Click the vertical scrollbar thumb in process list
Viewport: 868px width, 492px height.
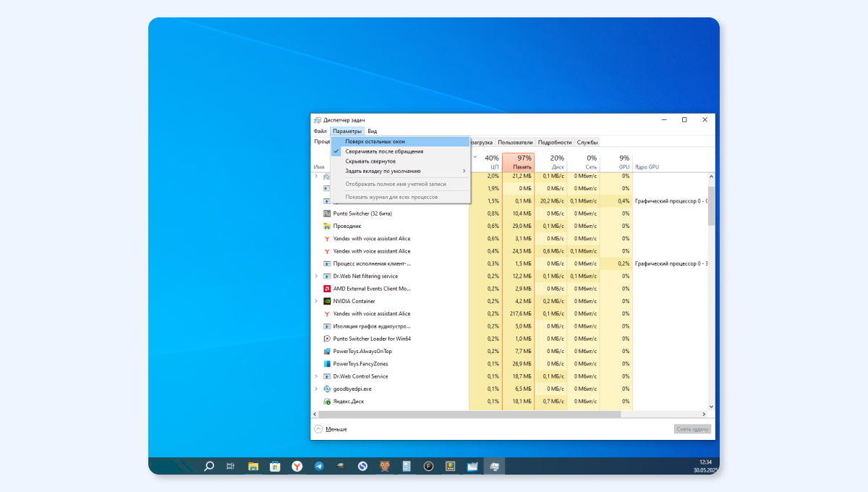pos(711,205)
